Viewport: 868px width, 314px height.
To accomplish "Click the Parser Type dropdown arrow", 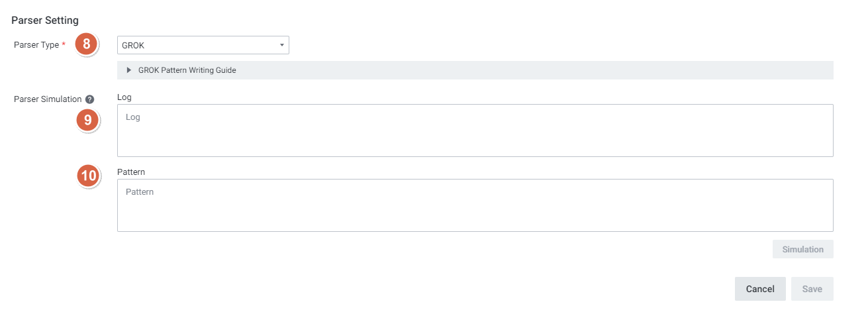I will [x=282, y=45].
